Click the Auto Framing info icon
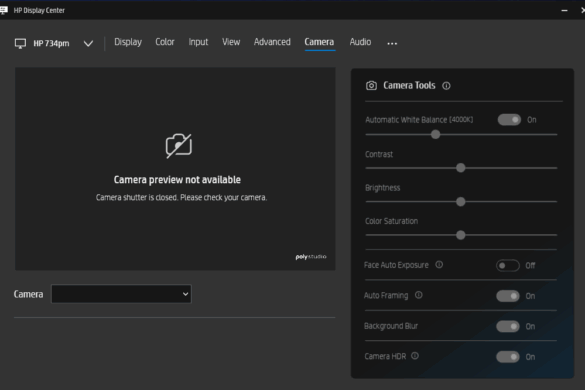 pos(419,295)
